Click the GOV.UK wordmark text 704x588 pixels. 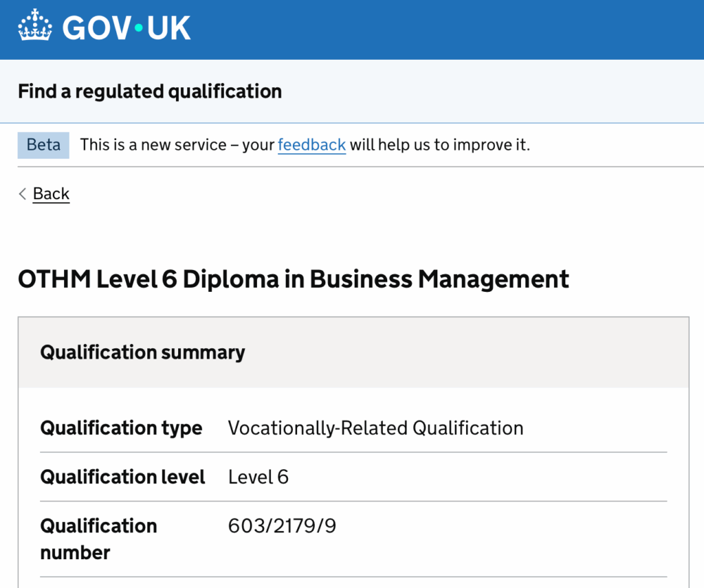(x=126, y=28)
